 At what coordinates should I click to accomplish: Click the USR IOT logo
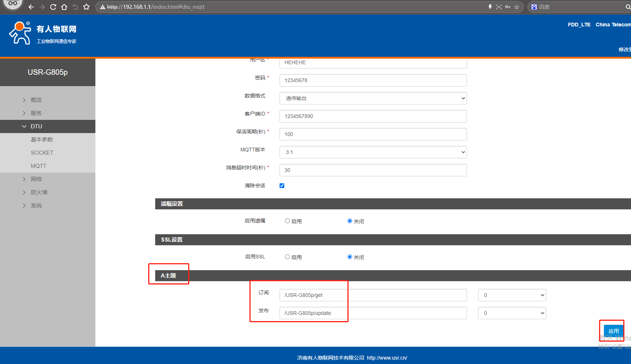tap(43, 33)
